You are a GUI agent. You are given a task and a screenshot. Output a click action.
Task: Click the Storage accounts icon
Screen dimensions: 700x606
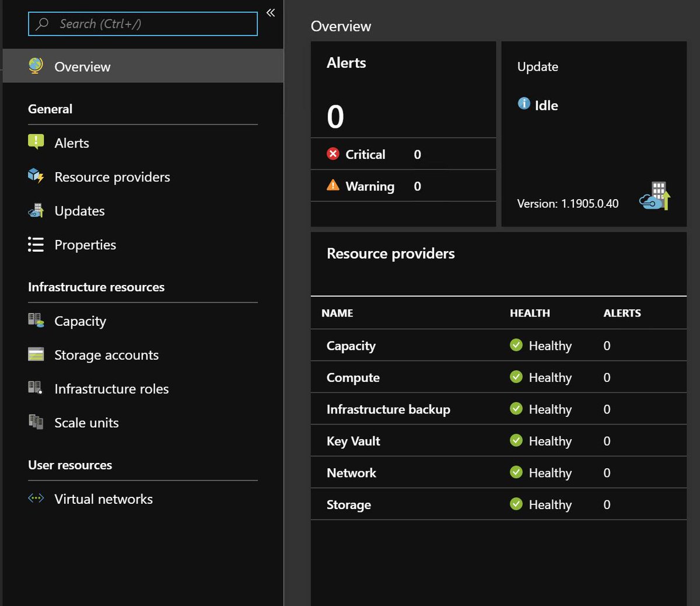click(36, 354)
